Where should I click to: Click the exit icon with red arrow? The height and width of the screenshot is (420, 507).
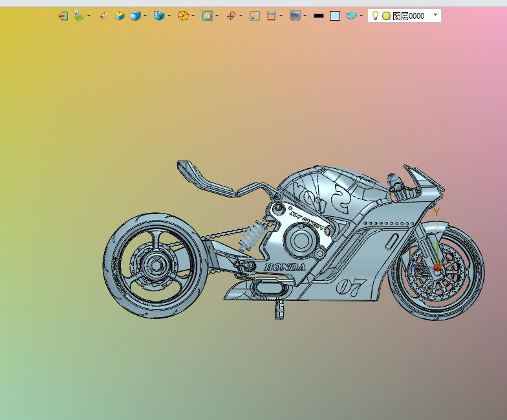[63, 16]
